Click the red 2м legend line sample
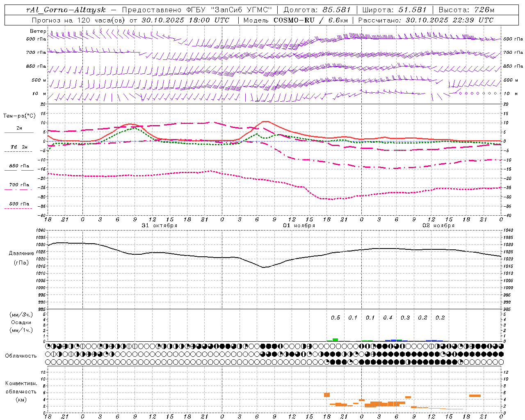Image resolution: width=525 pixels, height=420 pixels. 19,132
